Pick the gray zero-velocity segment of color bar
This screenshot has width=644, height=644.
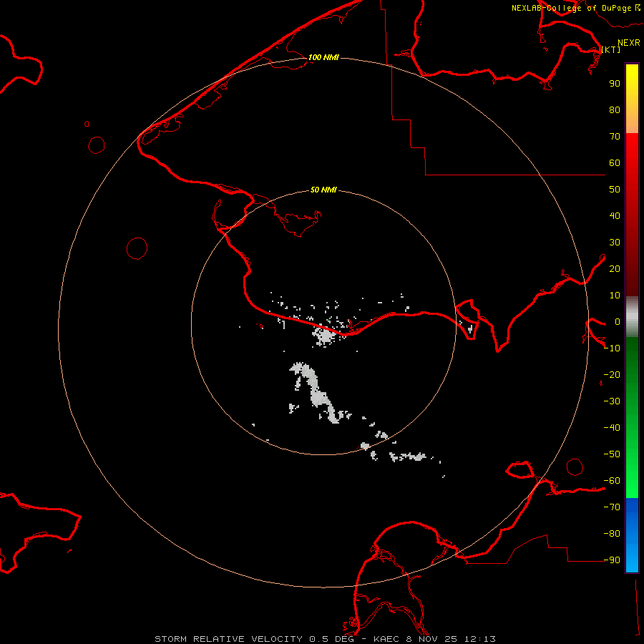click(x=632, y=317)
